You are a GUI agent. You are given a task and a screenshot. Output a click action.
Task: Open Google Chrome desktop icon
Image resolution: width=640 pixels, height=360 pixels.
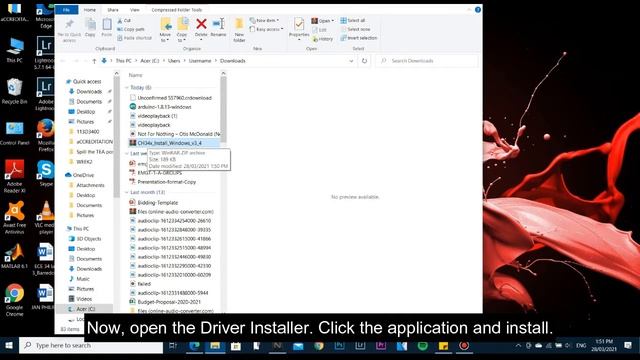15,300
